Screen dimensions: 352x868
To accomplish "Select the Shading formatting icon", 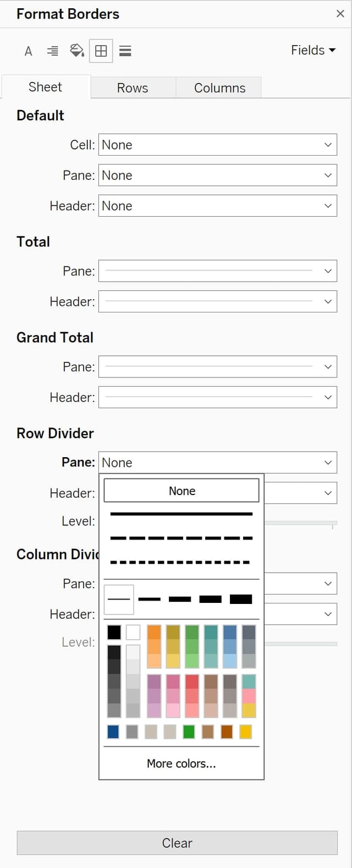I will click(x=77, y=51).
